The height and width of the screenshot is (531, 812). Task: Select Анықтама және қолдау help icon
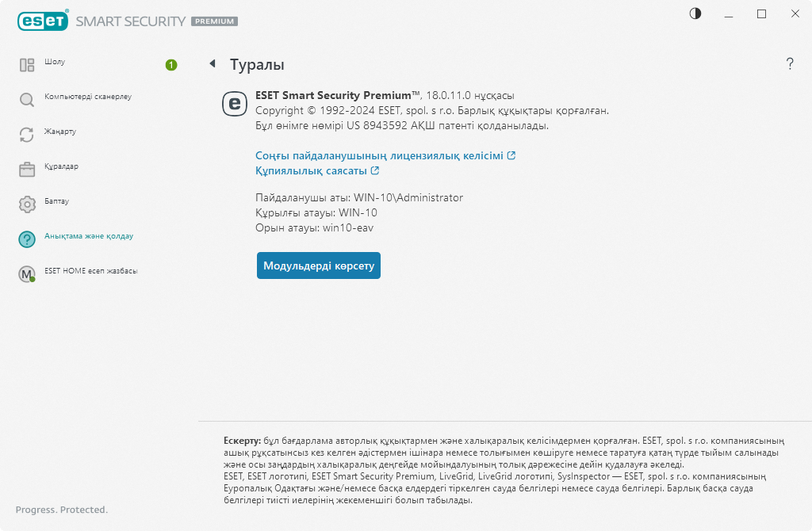tap(26, 238)
